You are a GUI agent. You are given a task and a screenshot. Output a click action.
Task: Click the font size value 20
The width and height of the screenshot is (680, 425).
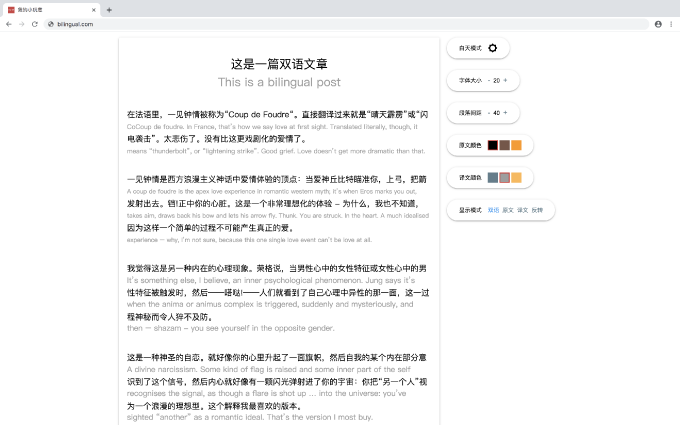(x=497, y=81)
